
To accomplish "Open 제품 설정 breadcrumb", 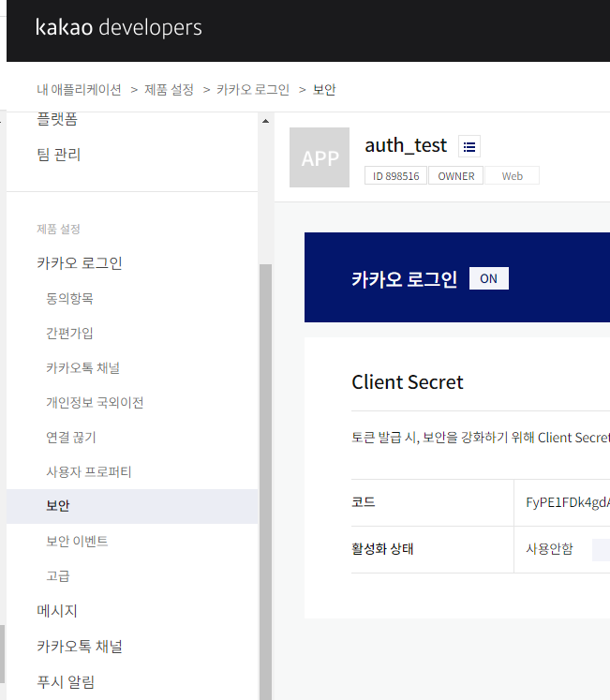I will pyautogui.click(x=169, y=90).
